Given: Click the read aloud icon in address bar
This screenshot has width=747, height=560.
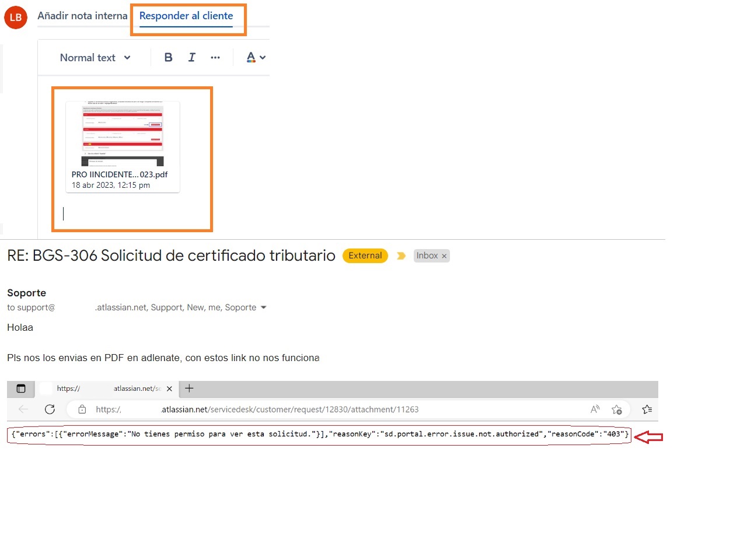Looking at the screenshot, I should click(x=595, y=409).
